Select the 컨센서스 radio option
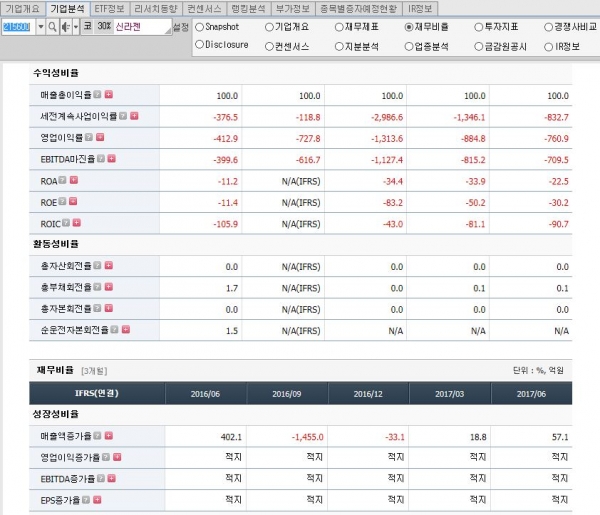The height and width of the screenshot is (515, 600). [x=269, y=47]
